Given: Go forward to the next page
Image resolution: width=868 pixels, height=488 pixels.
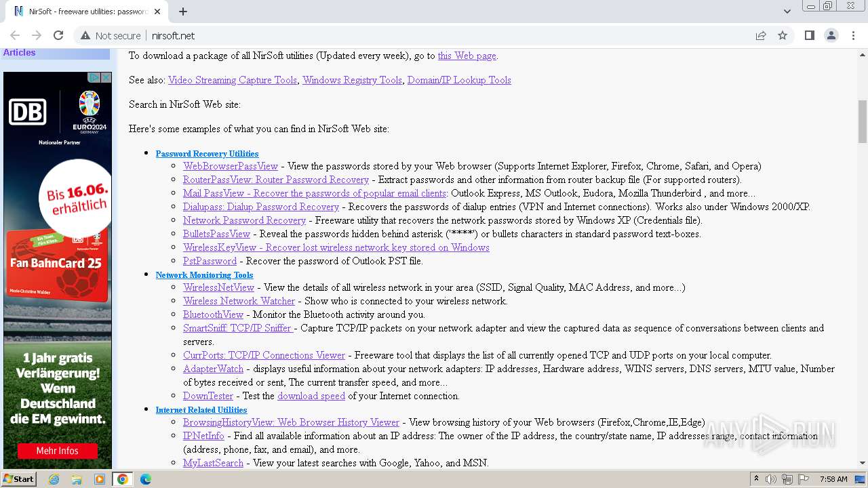Looking at the screenshot, I should (37, 35).
